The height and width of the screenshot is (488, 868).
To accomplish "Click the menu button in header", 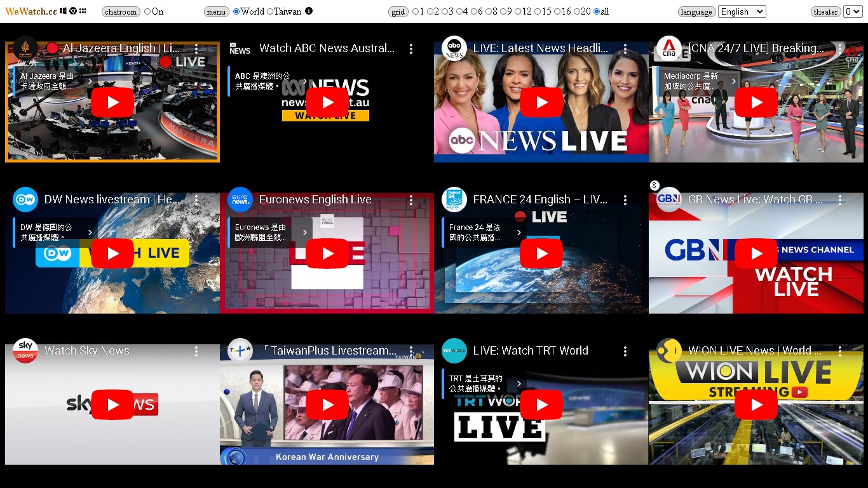I will pos(217,12).
